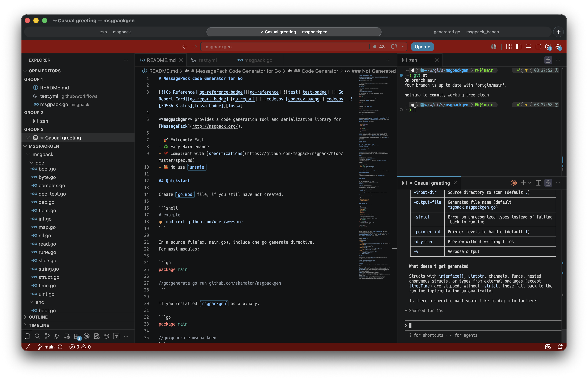
Task: Open the Accounts icon in title bar
Action: click(x=548, y=47)
